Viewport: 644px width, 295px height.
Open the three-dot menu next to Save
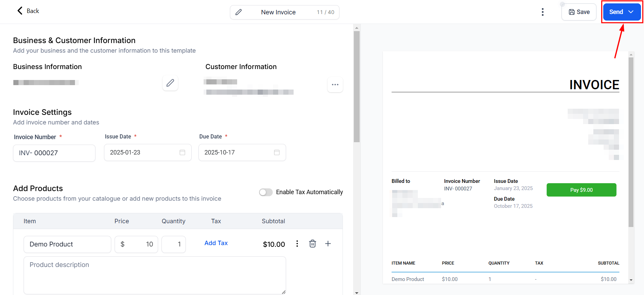(x=543, y=12)
